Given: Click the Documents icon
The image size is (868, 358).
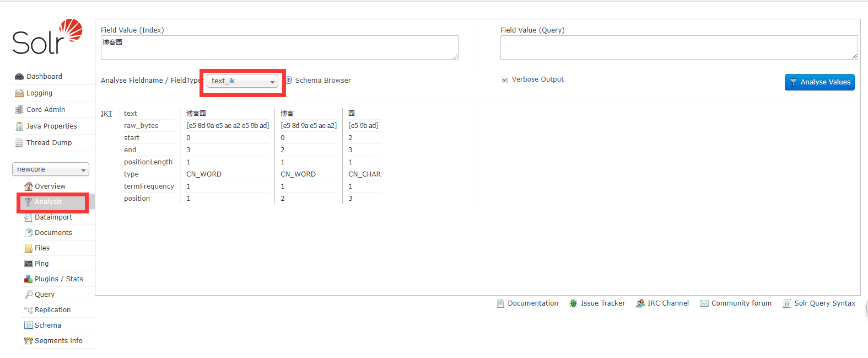Looking at the screenshot, I should tap(29, 233).
